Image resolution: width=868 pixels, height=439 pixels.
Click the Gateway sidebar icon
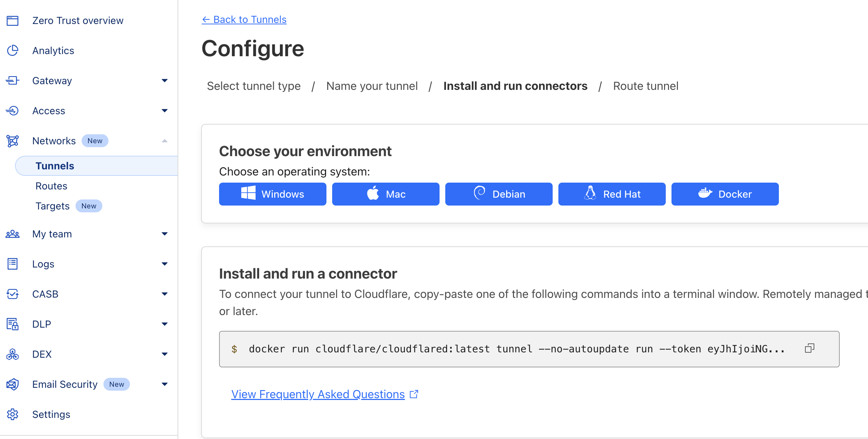tap(13, 81)
